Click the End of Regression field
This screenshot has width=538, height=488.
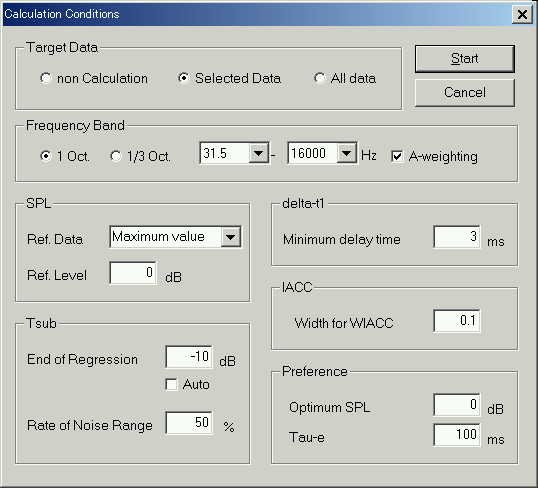[x=189, y=357]
